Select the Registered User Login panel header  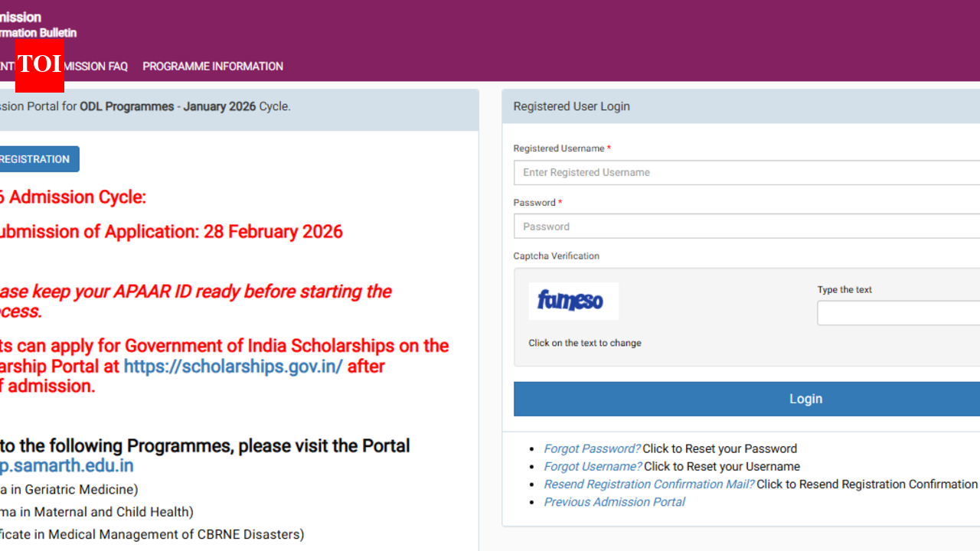570,106
